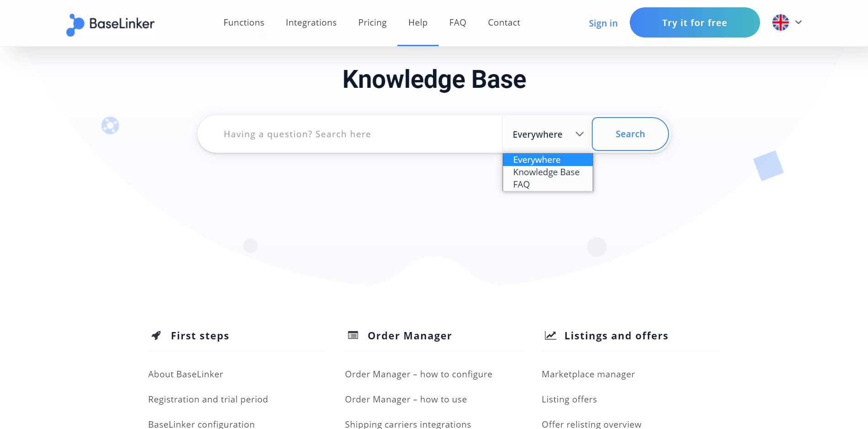Screen dimensions: 868x429
Task: Click the BaseLinker logo
Action: pos(110,24)
